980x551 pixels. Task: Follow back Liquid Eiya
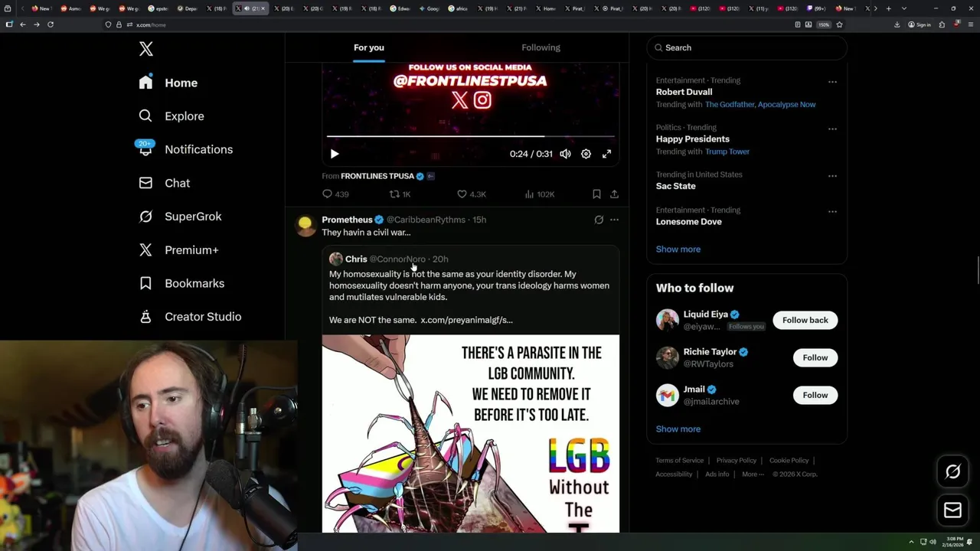(805, 320)
